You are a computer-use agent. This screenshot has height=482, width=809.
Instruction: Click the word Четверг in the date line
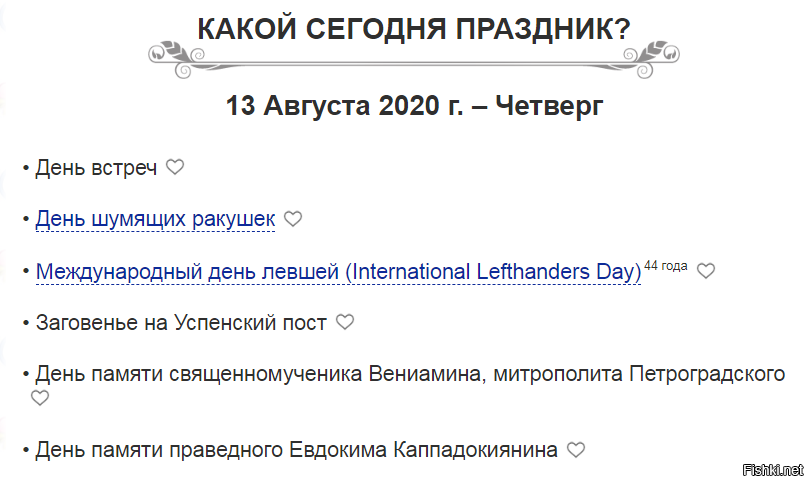click(x=549, y=104)
